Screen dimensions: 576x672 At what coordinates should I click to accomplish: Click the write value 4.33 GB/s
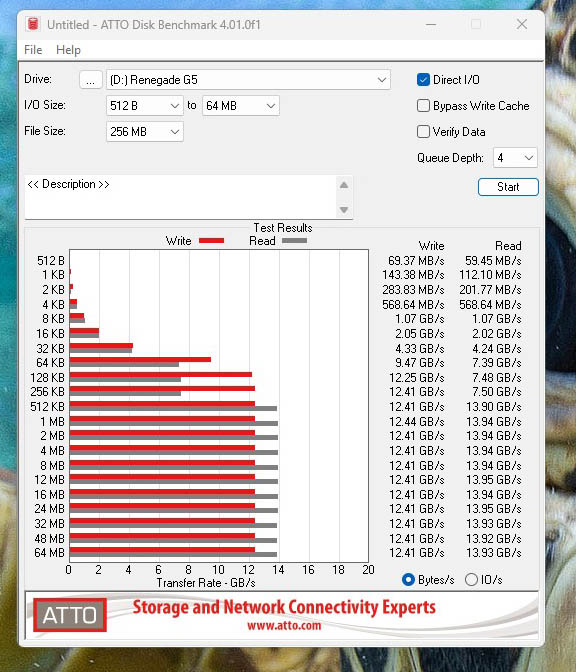[x=420, y=348]
